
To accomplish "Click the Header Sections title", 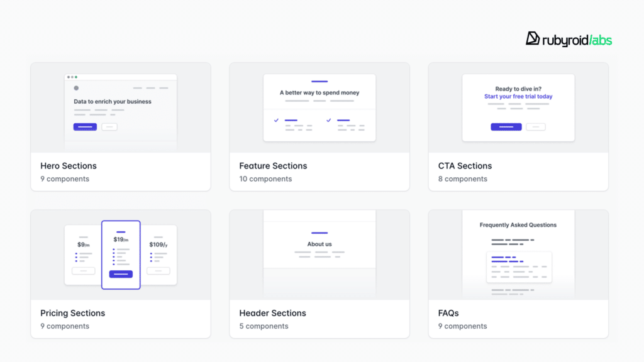I will (272, 313).
